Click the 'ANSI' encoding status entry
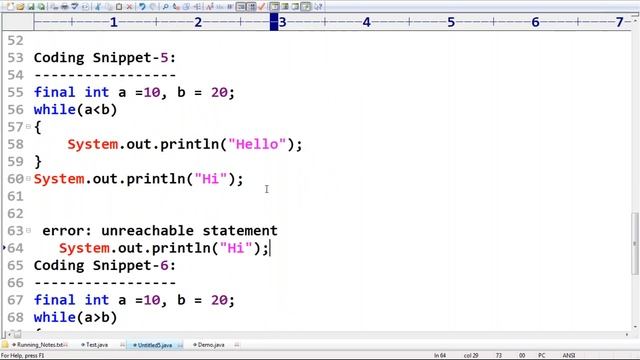 569,356
